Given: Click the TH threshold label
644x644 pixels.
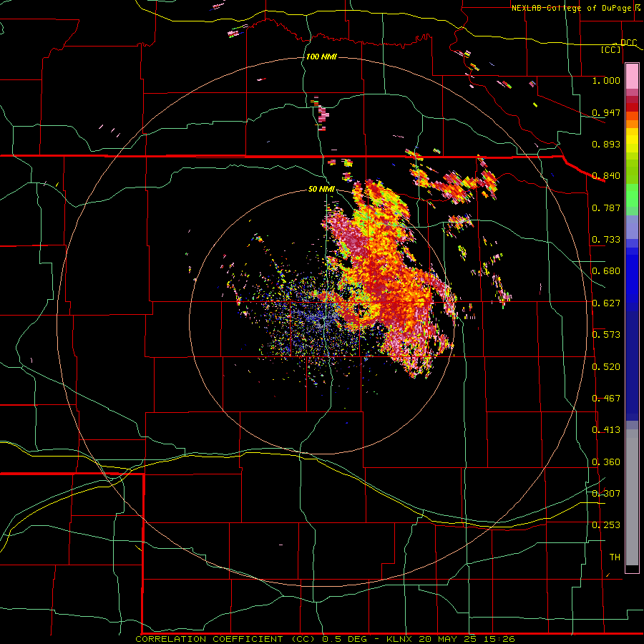Looking at the screenshot, I should pos(615,557).
